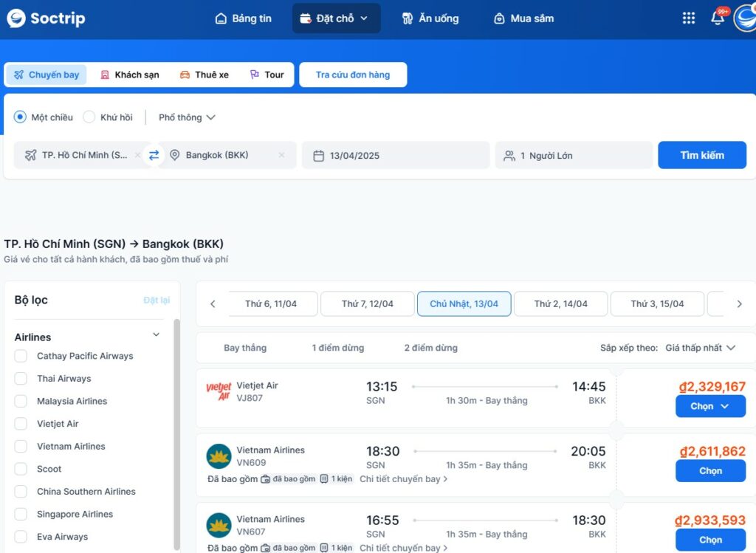Filter by Bay thẳng direct flights

(x=245, y=348)
